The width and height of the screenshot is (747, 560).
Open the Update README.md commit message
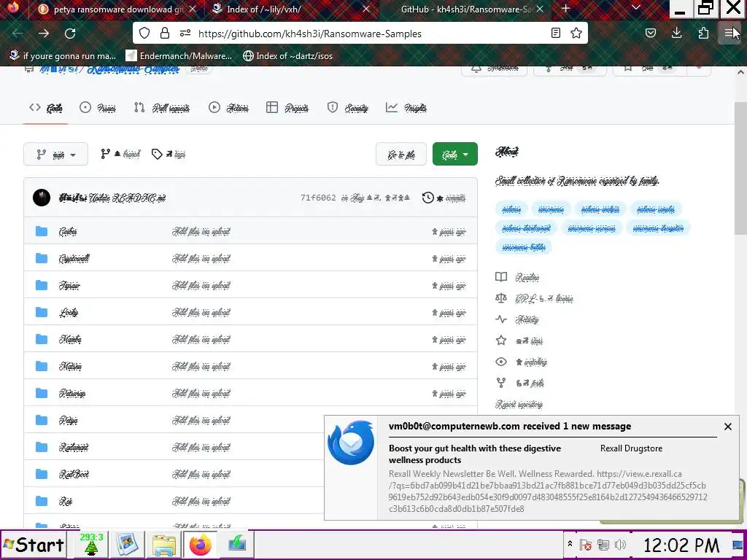127,198
